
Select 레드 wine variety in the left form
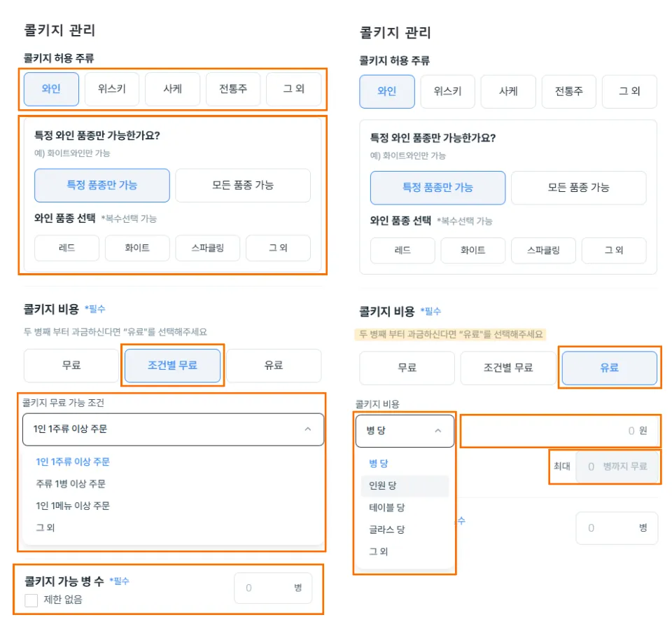point(66,248)
